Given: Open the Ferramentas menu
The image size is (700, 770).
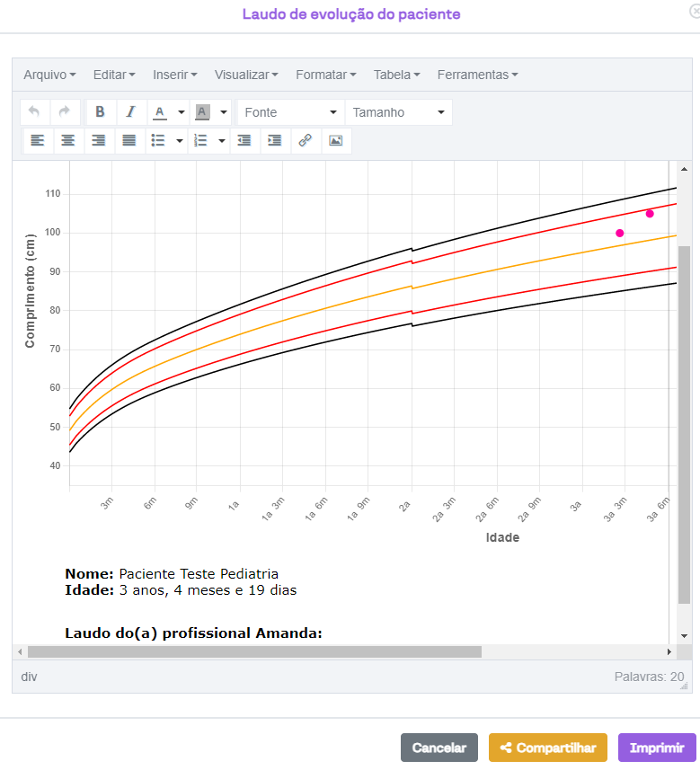Looking at the screenshot, I should [x=477, y=75].
